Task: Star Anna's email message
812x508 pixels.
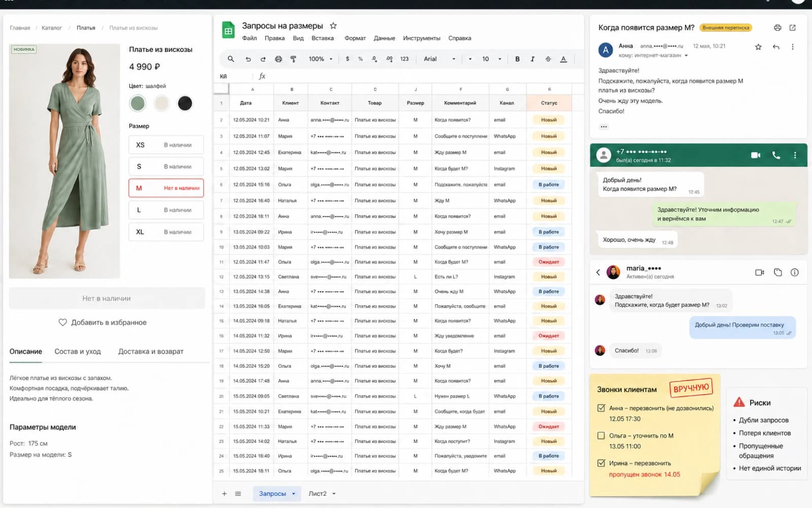Action: point(758,47)
